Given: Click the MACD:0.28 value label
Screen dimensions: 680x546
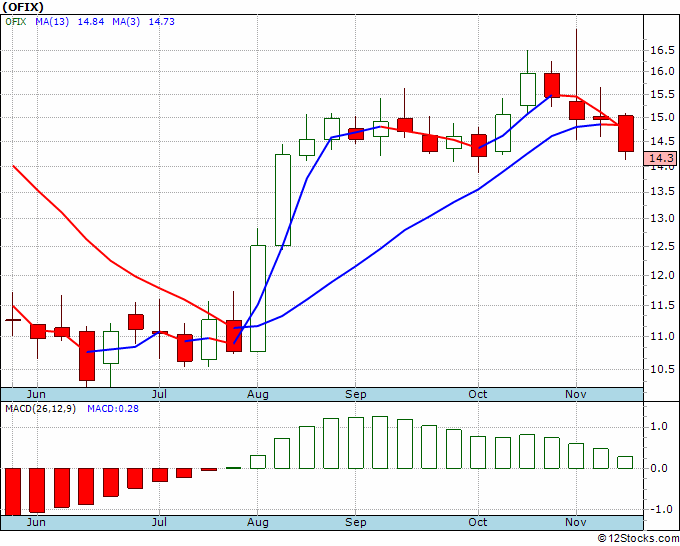Looking at the screenshot, I should [x=113, y=409].
